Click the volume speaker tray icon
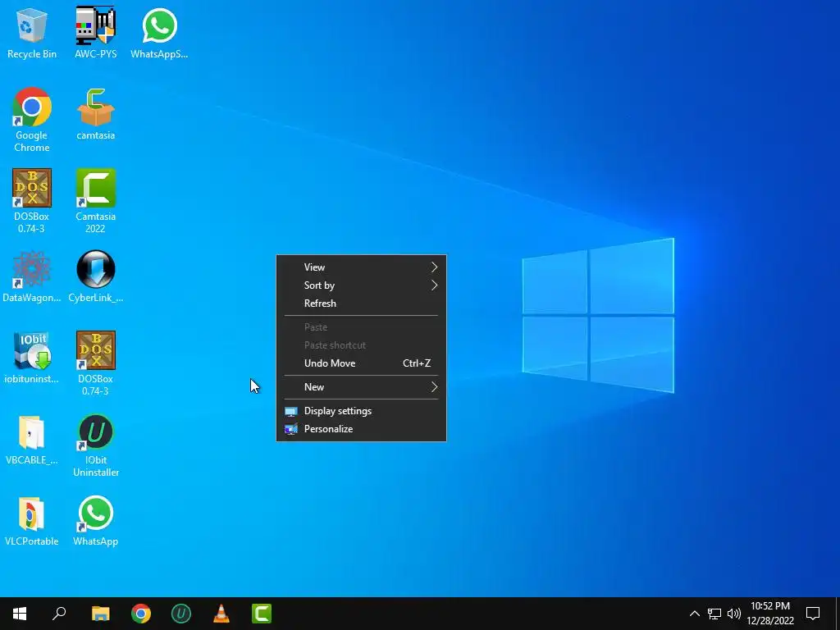The height and width of the screenshot is (630, 840). click(x=734, y=614)
